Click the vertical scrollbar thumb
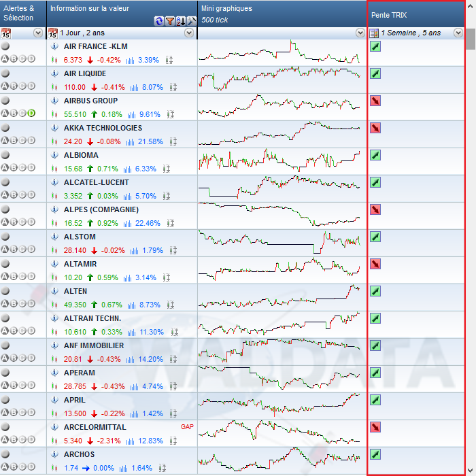This screenshot has width=476, height=476. coord(471,39)
